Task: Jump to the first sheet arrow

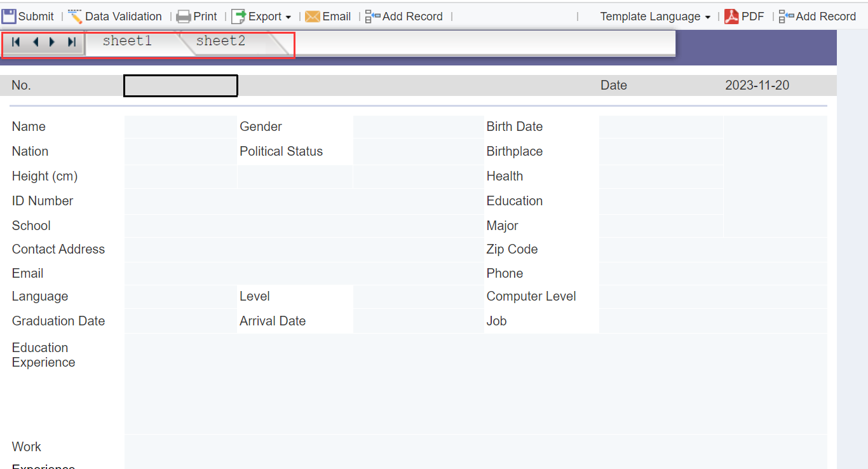Action: (x=16, y=42)
